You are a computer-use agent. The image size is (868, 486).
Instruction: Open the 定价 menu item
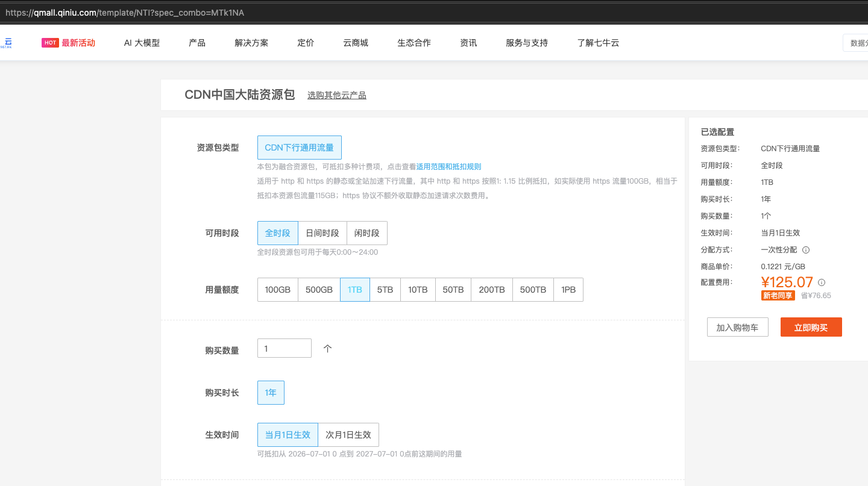pyautogui.click(x=306, y=43)
